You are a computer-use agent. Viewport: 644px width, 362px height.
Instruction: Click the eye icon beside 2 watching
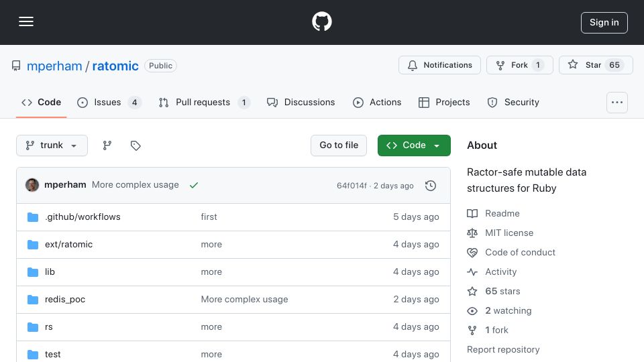(x=472, y=310)
